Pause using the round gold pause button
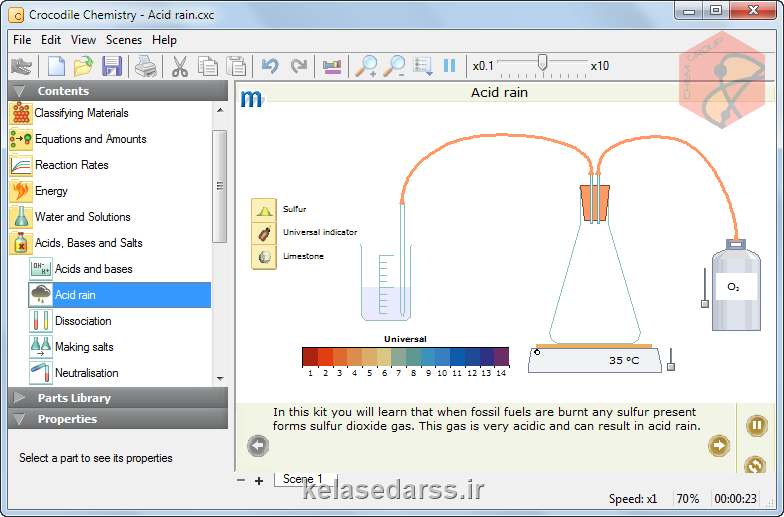Image resolution: width=784 pixels, height=517 pixels. pos(757,426)
